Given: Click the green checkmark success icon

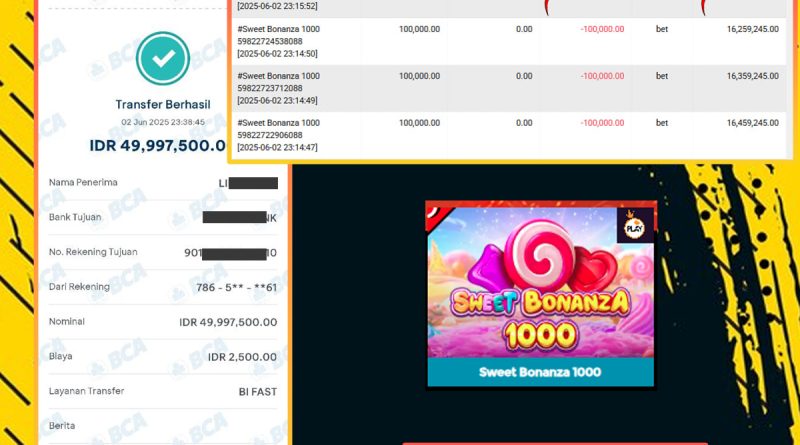Looking at the screenshot, I should (163, 58).
